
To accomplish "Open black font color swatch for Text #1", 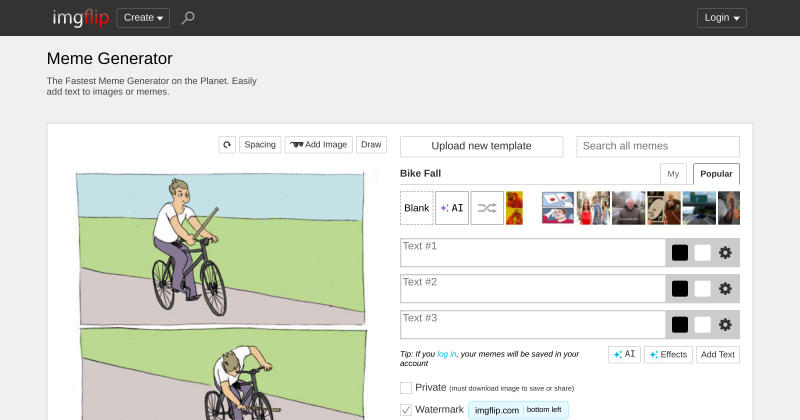I will pos(680,253).
